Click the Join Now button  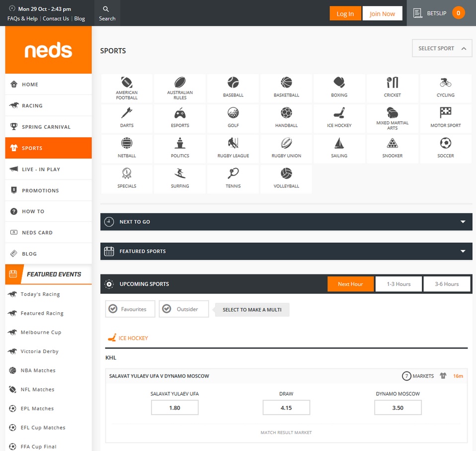[382, 13]
